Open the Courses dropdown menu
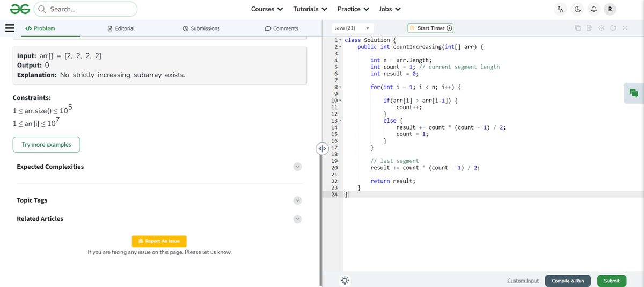The height and width of the screenshot is (287, 644). click(x=267, y=9)
